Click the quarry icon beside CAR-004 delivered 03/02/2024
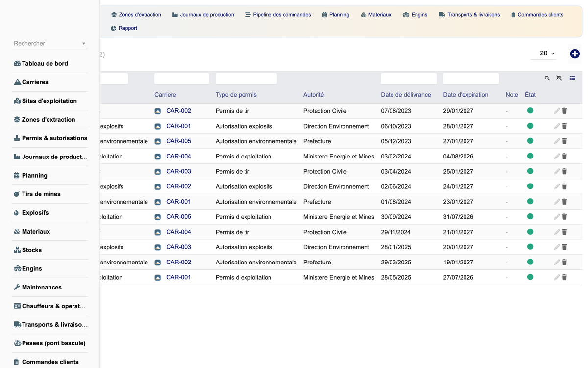 (x=158, y=157)
